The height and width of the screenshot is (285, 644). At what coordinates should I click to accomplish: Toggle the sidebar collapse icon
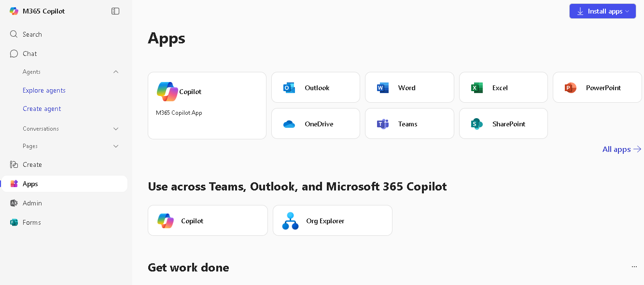[x=115, y=11]
